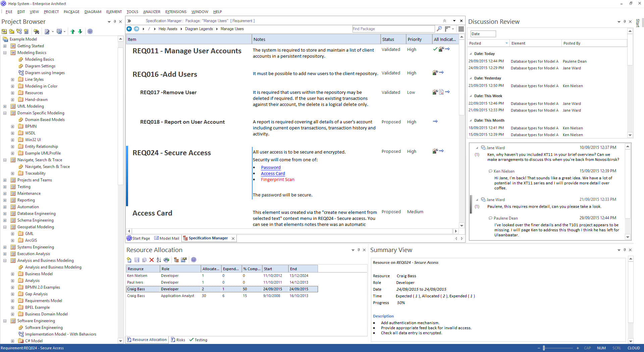Click the blue back arrow in Specification Manager
The height and width of the screenshot is (352, 644).
coord(129,29)
